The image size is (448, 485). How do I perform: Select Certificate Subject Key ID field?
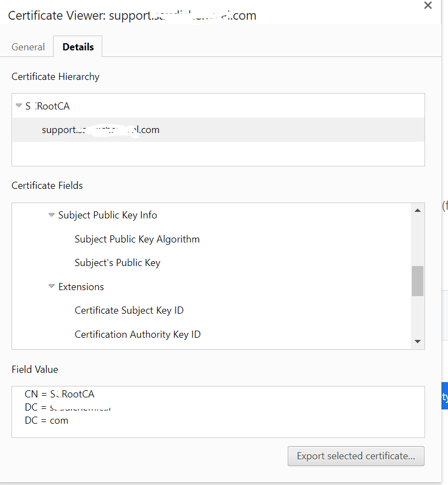coord(129,310)
